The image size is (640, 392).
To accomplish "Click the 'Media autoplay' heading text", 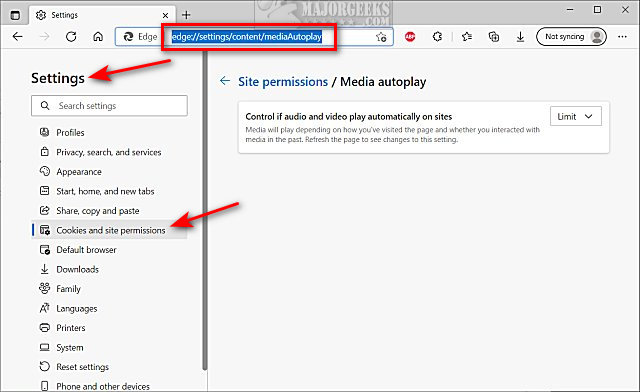I will 383,82.
